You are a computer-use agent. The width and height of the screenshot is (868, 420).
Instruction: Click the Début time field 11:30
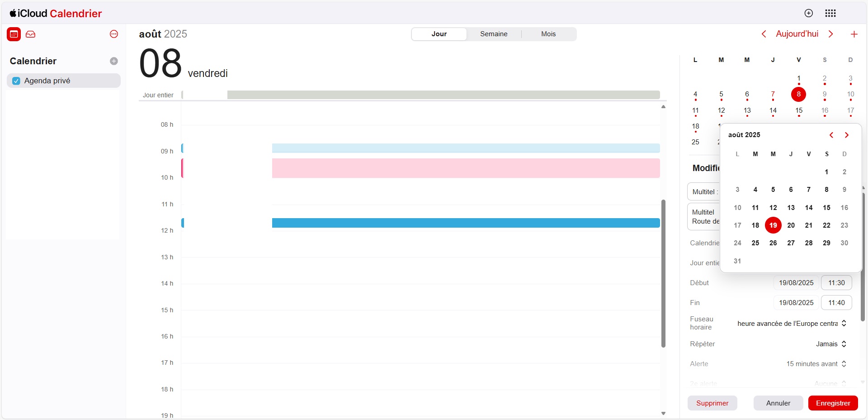point(836,283)
